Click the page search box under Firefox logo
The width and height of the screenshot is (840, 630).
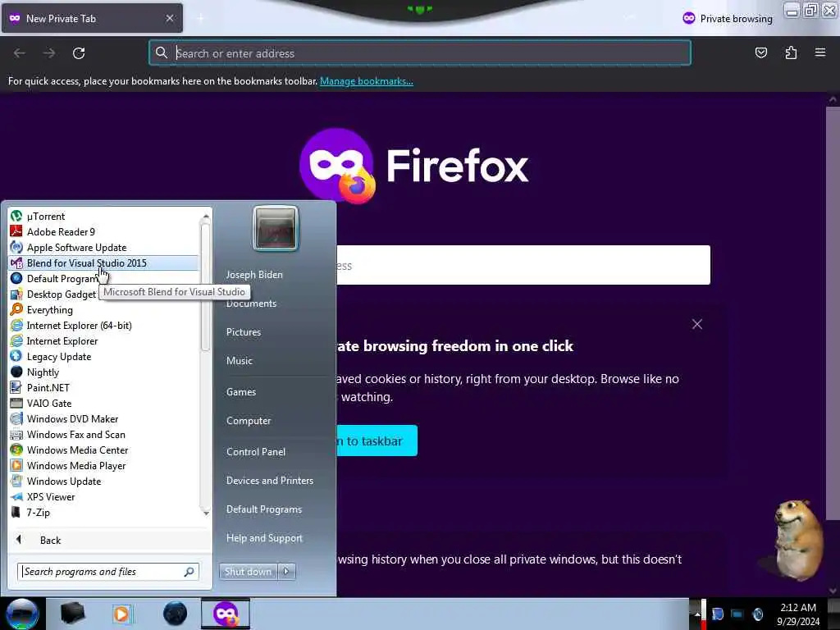[x=523, y=265]
